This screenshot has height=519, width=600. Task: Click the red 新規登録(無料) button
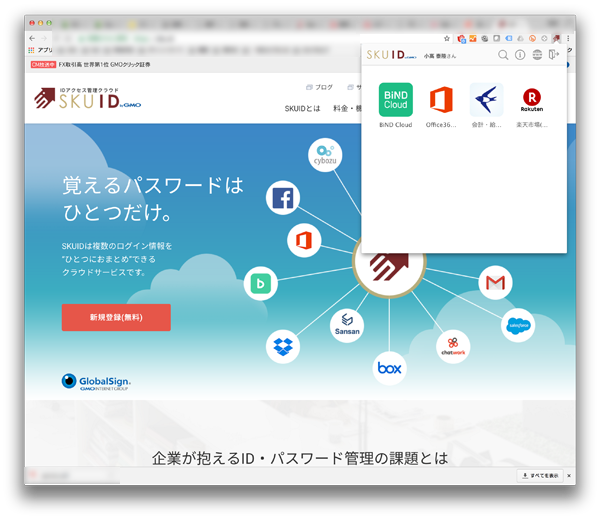pyautogui.click(x=116, y=317)
